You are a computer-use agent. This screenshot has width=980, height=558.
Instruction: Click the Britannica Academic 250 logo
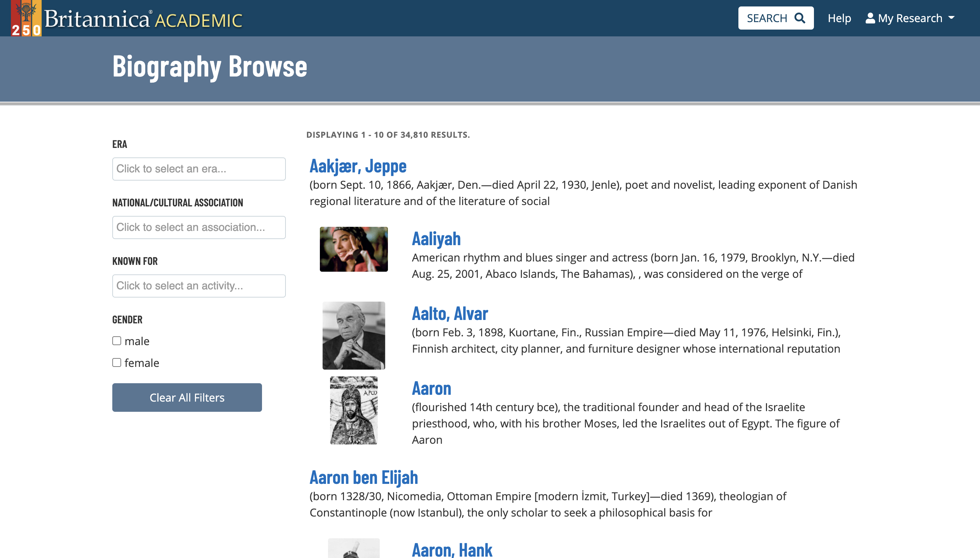[x=127, y=18]
